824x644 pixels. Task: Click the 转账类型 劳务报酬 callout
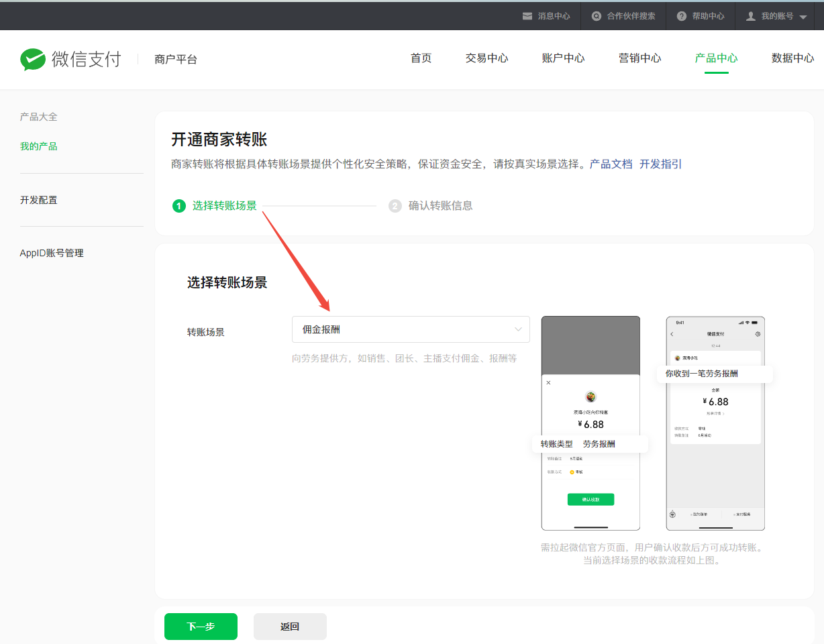pyautogui.click(x=590, y=444)
